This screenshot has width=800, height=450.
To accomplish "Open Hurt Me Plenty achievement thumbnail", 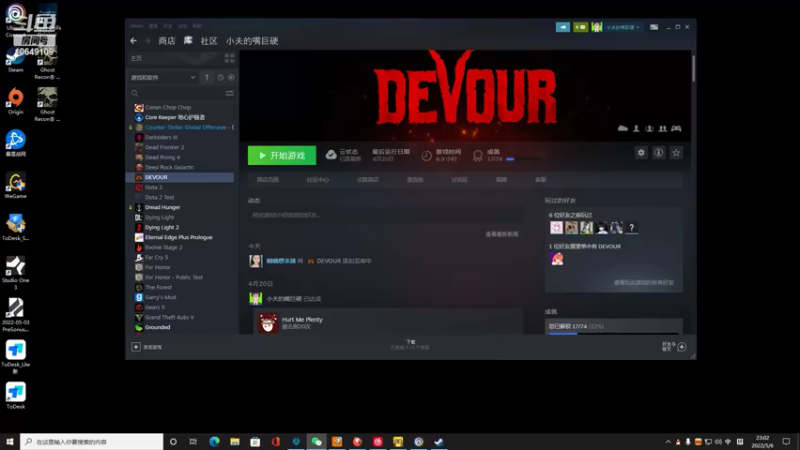I will (x=268, y=323).
